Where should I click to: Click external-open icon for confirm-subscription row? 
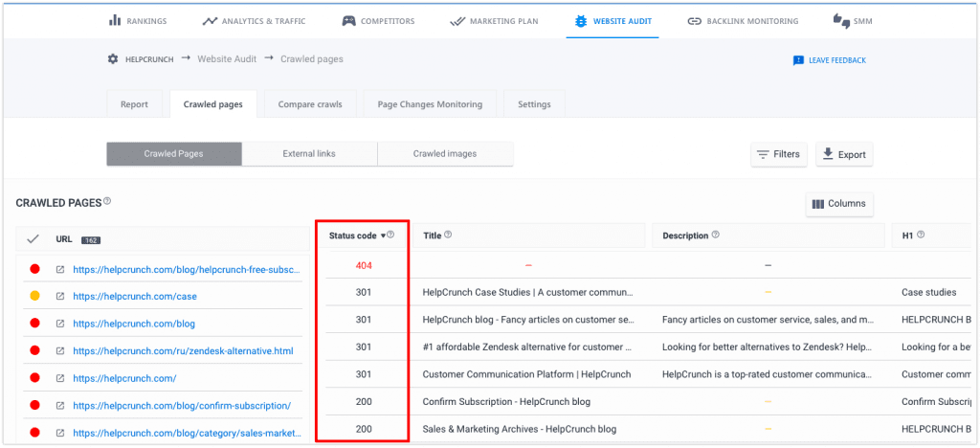tap(60, 406)
